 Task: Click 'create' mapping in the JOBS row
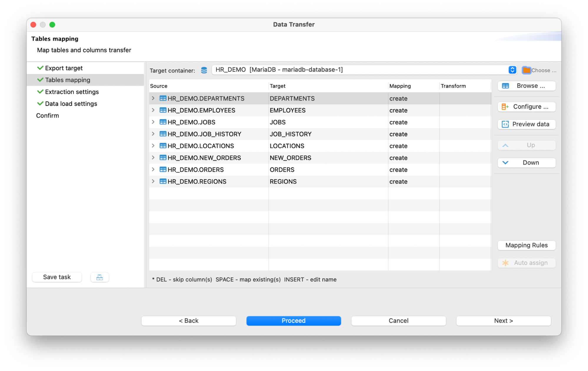pos(398,122)
